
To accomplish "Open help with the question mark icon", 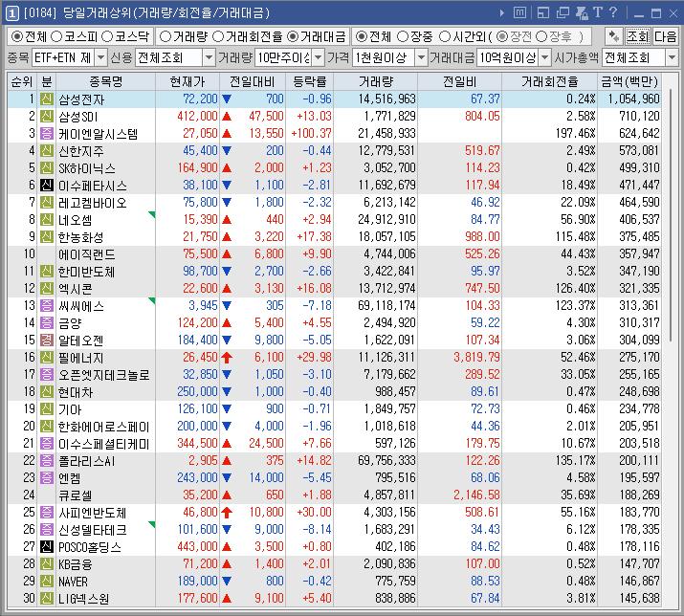I will point(613,12).
